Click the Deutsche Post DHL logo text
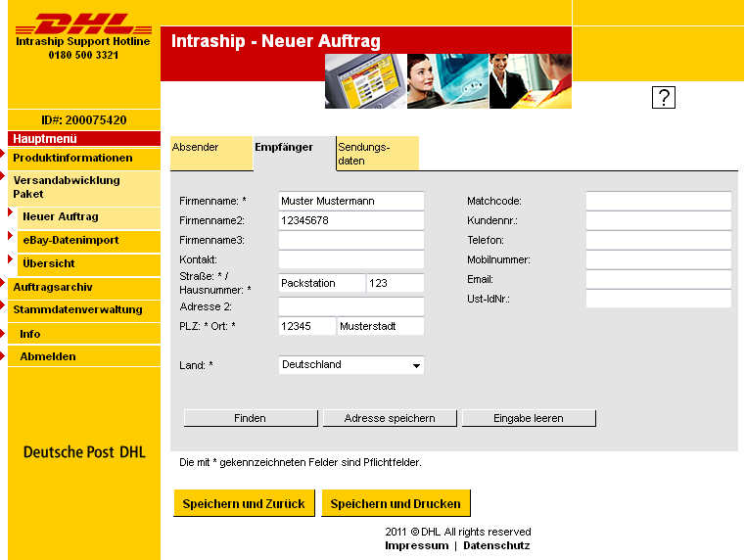This screenshot has height=560, width=746. point(84,452)
